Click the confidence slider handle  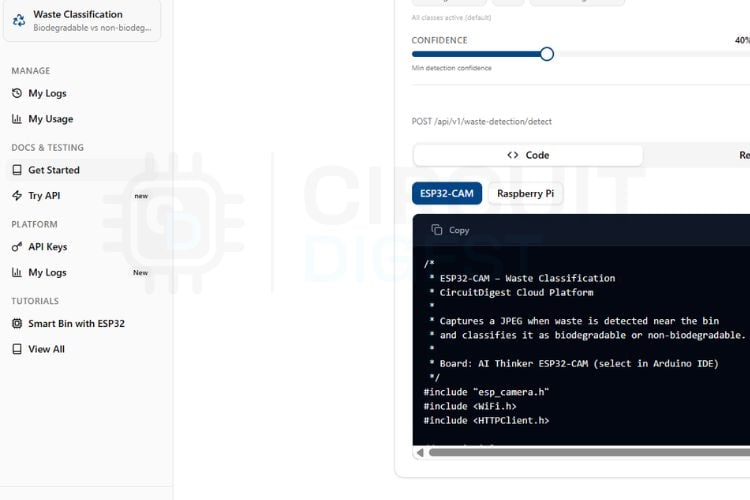coord(547,54)
